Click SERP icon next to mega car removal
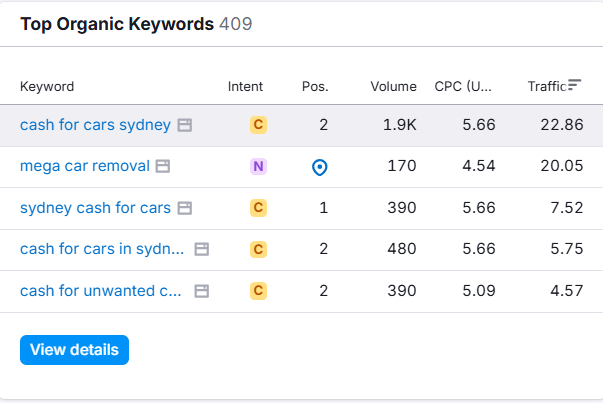 pos(163,166)
